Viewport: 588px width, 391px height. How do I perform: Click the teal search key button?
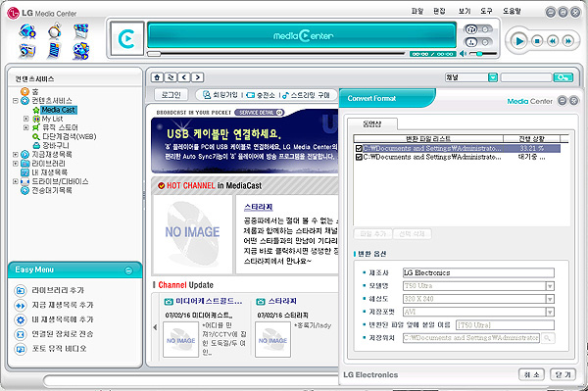point(563,77)
